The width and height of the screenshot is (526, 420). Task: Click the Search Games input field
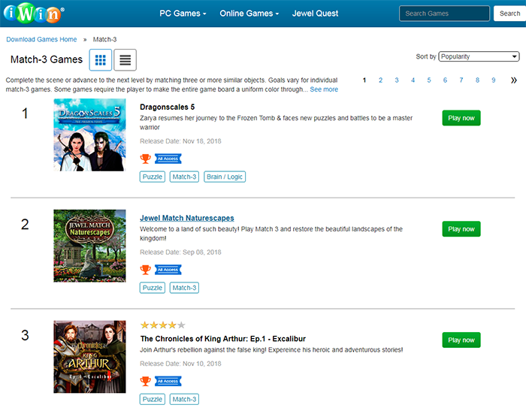[445, 14]
